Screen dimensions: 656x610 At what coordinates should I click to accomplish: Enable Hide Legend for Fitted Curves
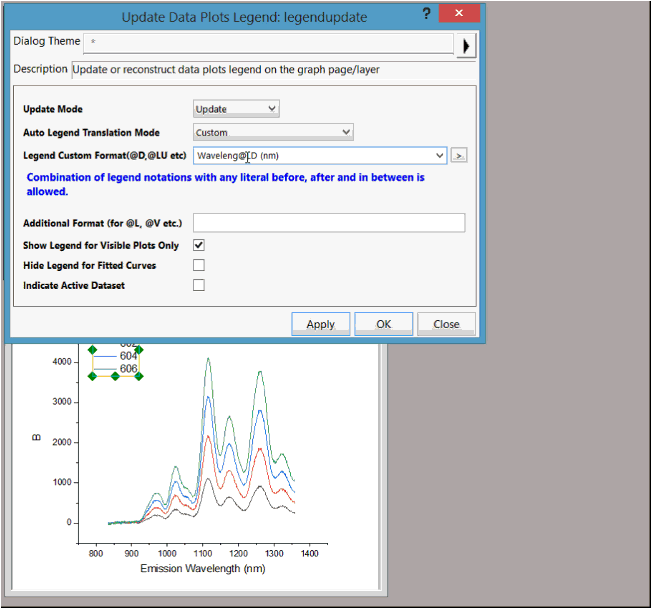(x=199, y=265)
